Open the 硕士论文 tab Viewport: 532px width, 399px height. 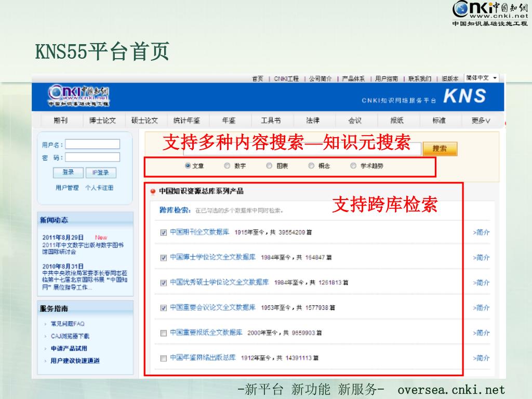144,121
